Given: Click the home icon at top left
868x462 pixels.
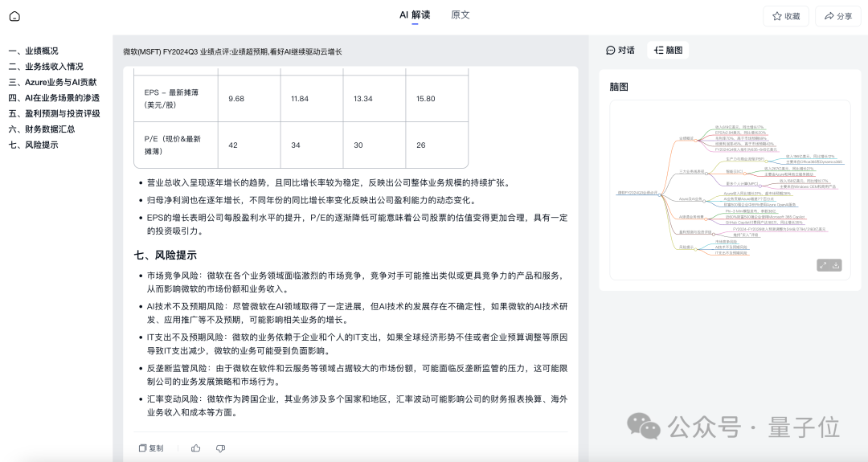Looking at the screenshot, I should [14, 16].
